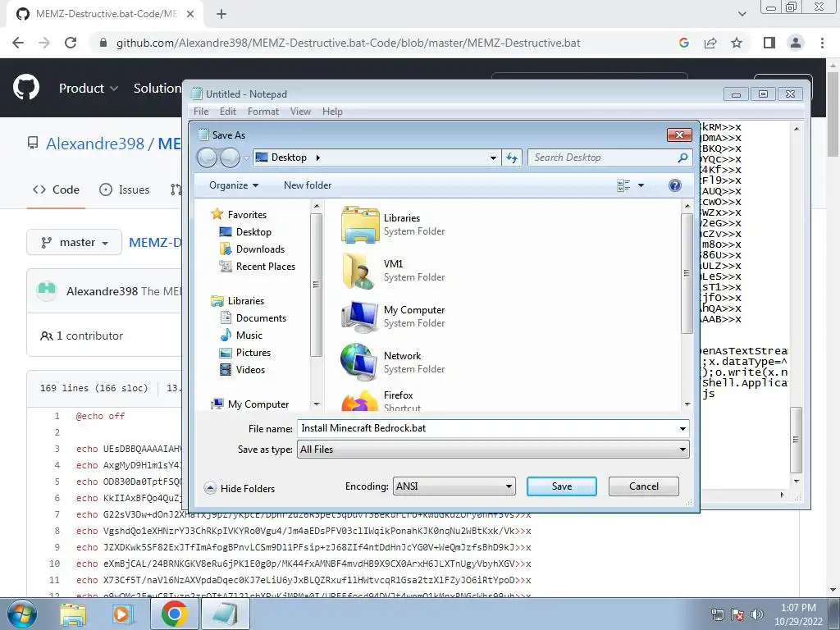840x630 pixels.
Task: Expand the Desktop breadcrumb arrow
Action: coord(317,157)
